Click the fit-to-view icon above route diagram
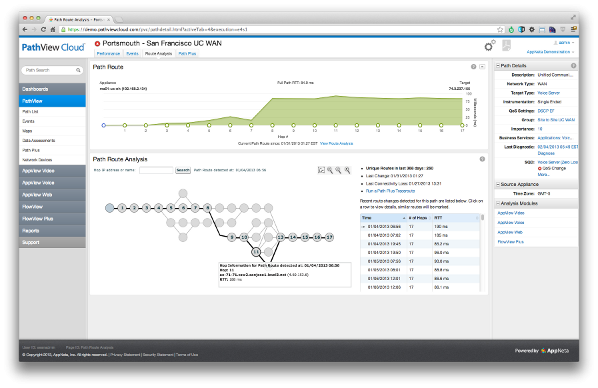This screenshot has width=598, height=388. point(321,170)
